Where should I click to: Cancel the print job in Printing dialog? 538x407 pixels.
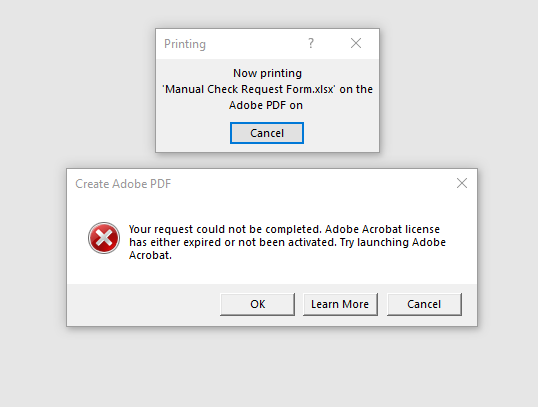(x=267, y=133)
